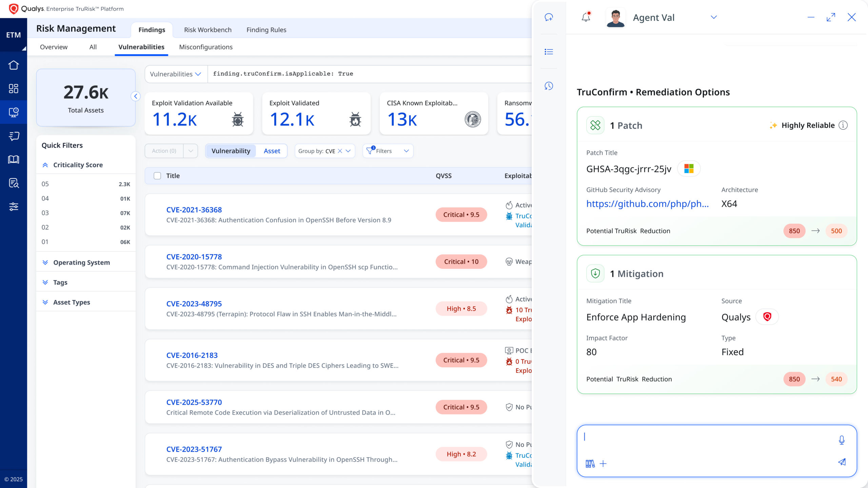Send message with paper plane icon
Image resolution: width=868 pixels, height=488 pixels.
(x=842, y=462)
